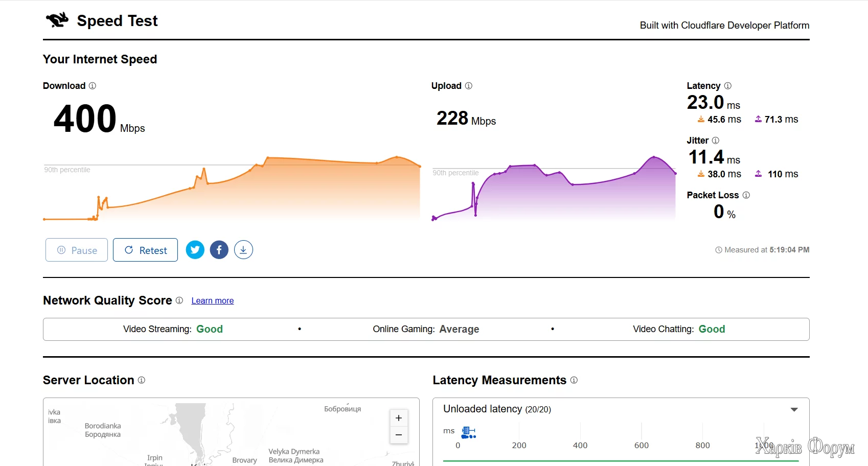Pause the speed test
868x466 pixels.
pyautogui.click(x=77, y=250)
